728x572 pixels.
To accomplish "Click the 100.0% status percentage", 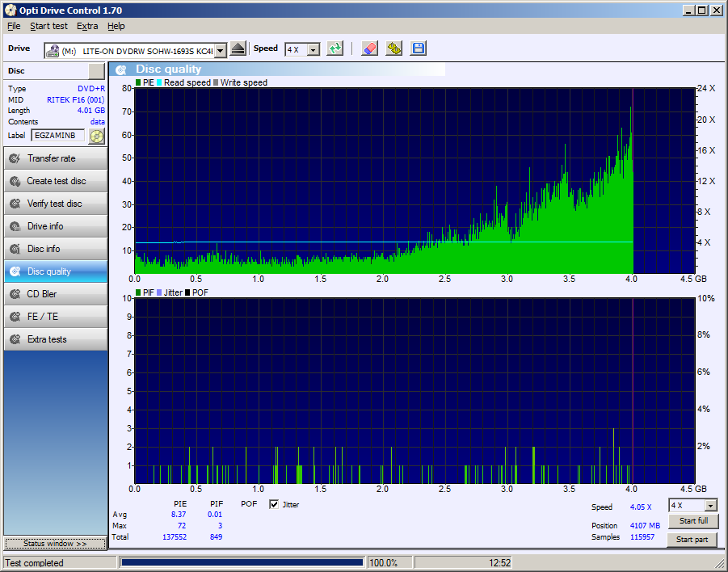I will [x=383, y=563].
